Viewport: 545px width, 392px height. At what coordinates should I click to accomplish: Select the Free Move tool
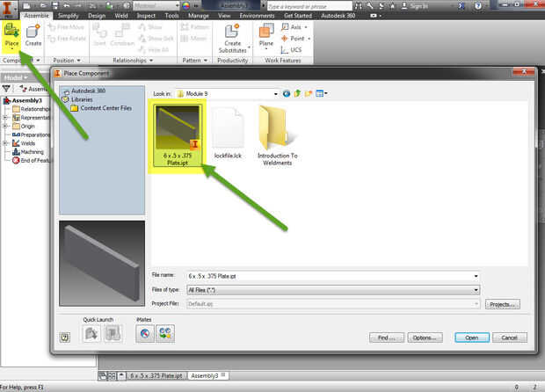(66, 27)
